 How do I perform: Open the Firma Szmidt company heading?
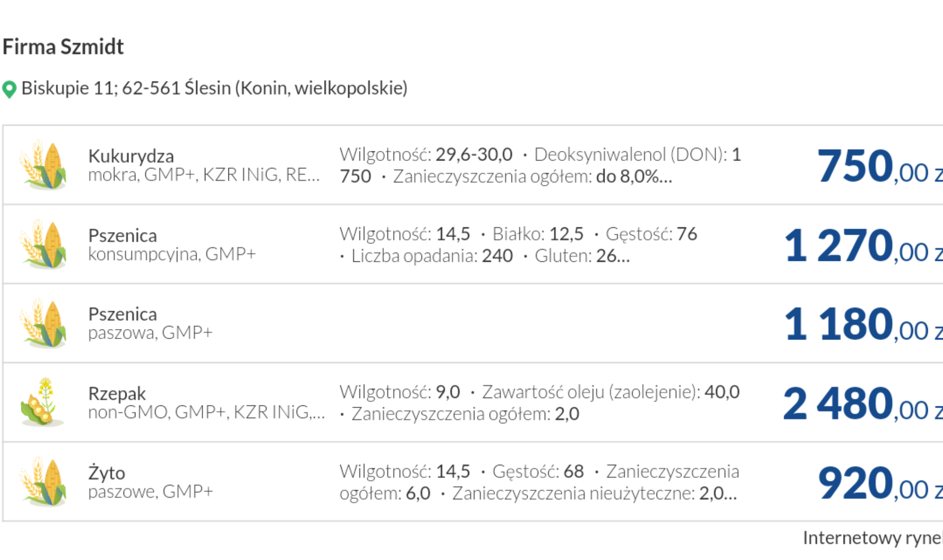pyautogui.click(x=63, y=47)
